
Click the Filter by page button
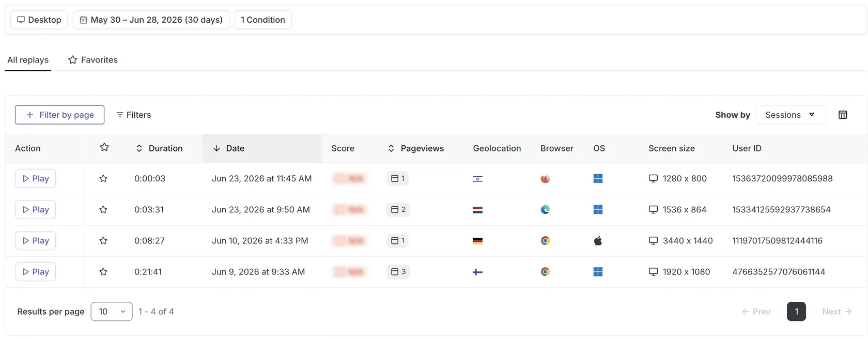(59, 115)
